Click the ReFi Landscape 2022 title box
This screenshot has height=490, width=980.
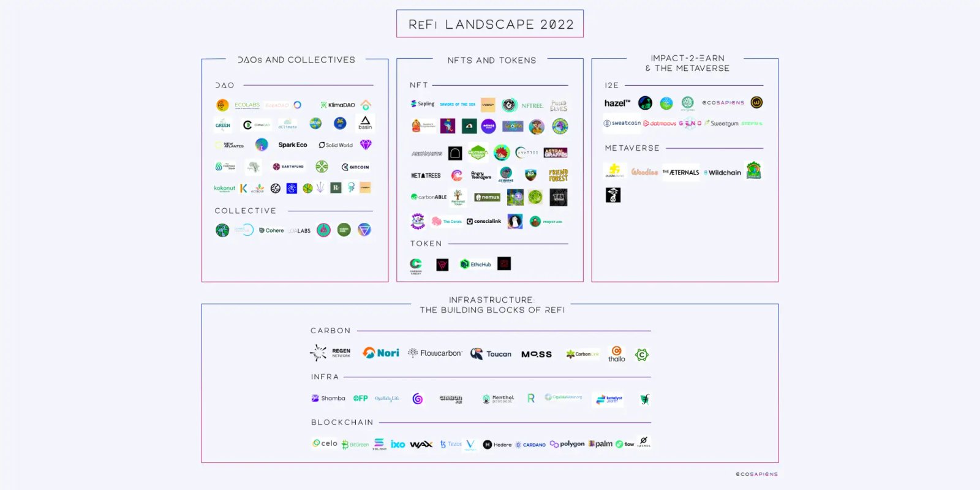490,24
